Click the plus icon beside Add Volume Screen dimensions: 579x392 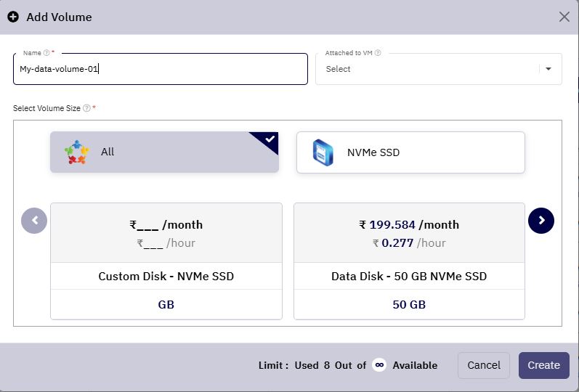[13, 17]
